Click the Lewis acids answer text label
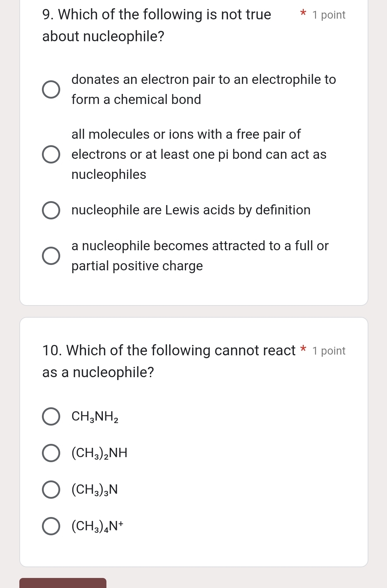Viewport: 387px width, 588px height. coord(191,210)
